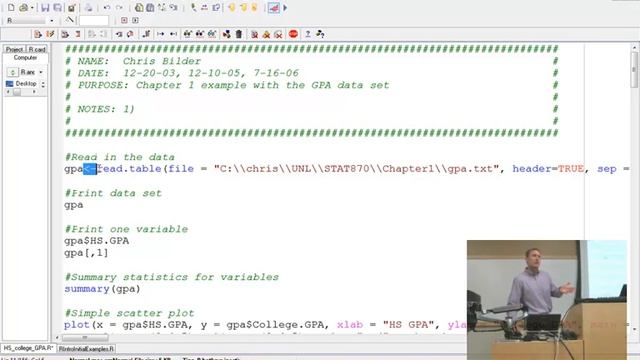Click the empty white input field in second toolbar
This screenshot has height=360, width=640.
94,20
